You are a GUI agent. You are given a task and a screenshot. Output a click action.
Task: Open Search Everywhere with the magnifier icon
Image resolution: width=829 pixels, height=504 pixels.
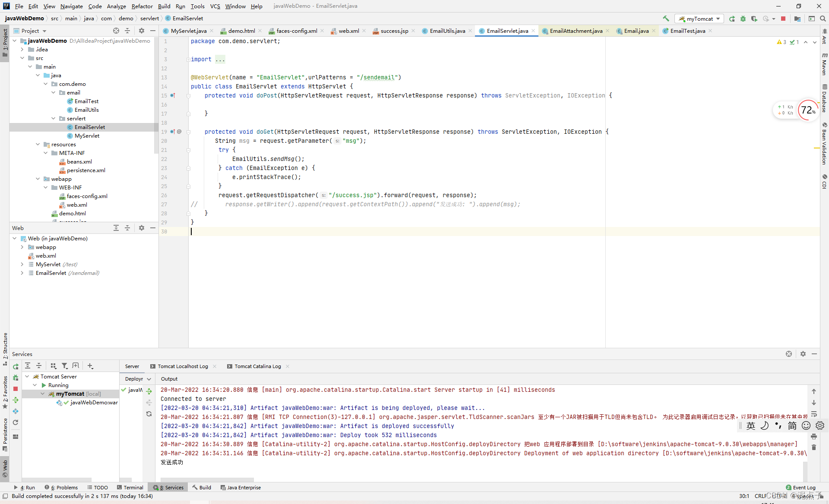coord(823,19)
